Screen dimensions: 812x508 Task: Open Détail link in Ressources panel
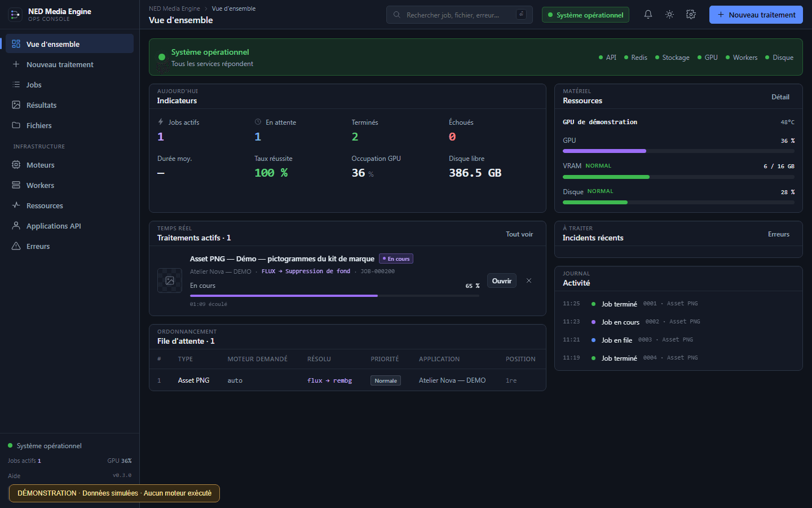[x=780, y=97]
